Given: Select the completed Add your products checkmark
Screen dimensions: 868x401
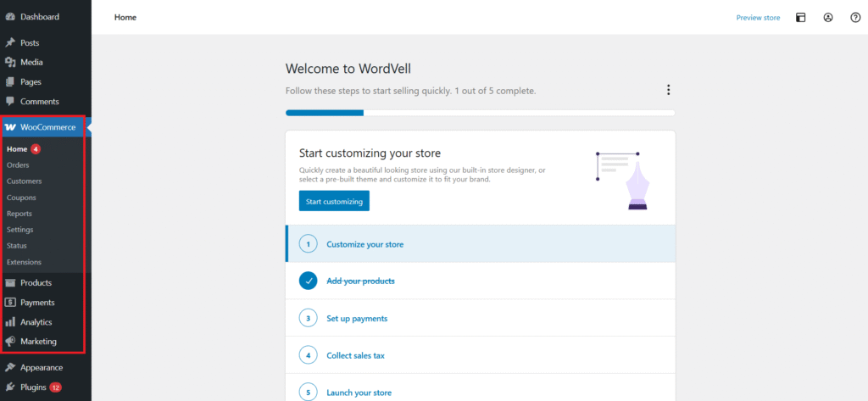Looking at the screenshot, I should (309, 281).
